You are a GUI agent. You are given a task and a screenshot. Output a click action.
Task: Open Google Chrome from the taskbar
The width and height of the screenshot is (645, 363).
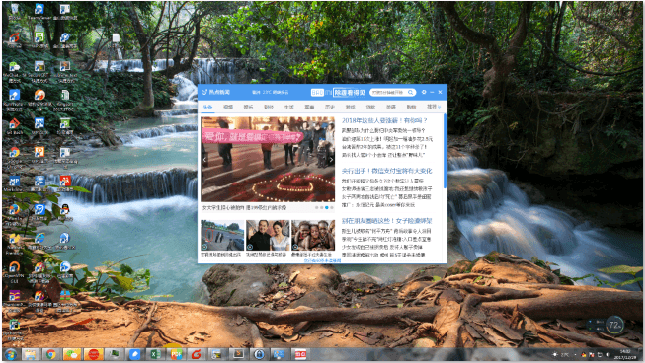click(x=51, y=354)
